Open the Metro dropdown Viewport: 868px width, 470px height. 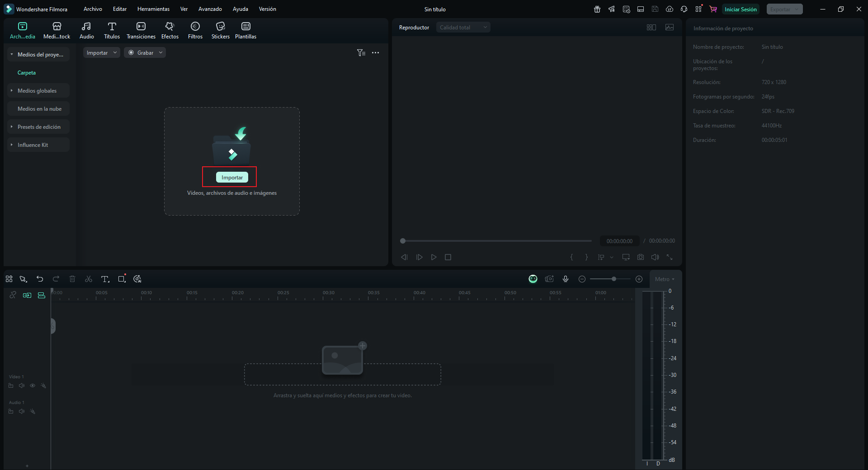point(664,279)
